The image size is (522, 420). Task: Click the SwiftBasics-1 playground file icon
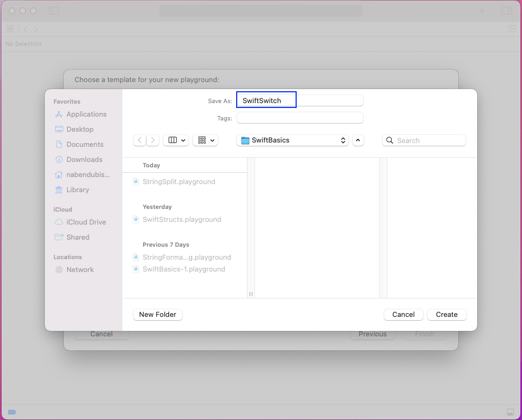coord(136,269)
